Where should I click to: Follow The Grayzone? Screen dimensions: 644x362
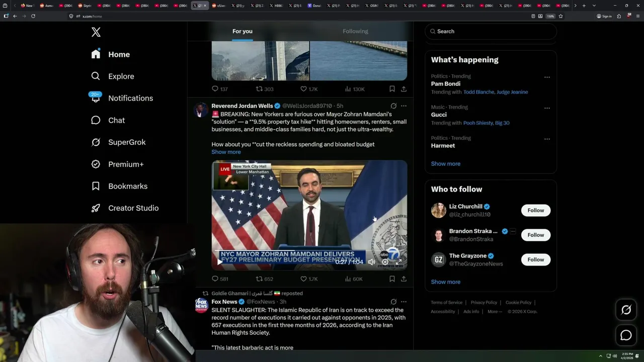pyautogui.click(x=535, y=259)
